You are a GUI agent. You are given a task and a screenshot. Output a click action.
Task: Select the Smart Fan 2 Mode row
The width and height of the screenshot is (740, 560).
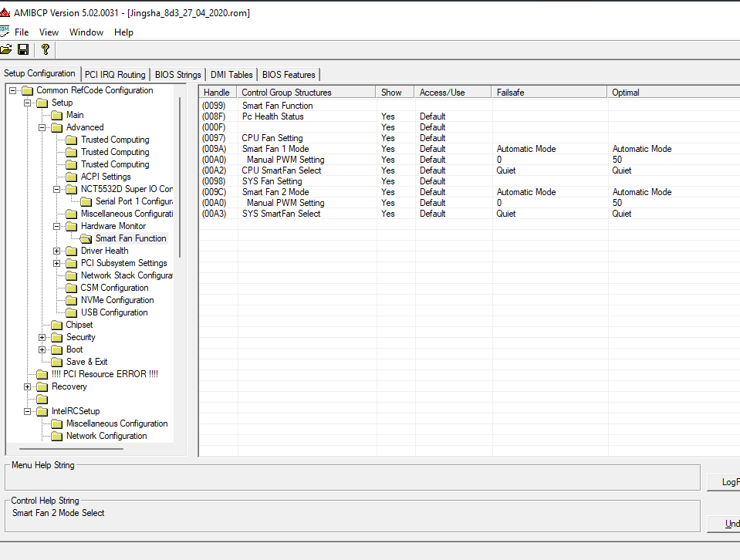point(470,193)
